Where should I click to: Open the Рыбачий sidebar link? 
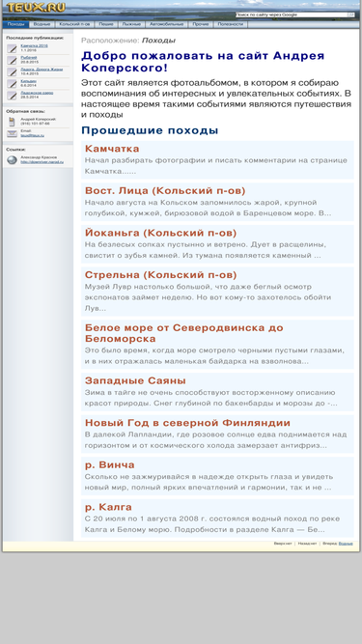pyautogui.click(x=29, y=58)
